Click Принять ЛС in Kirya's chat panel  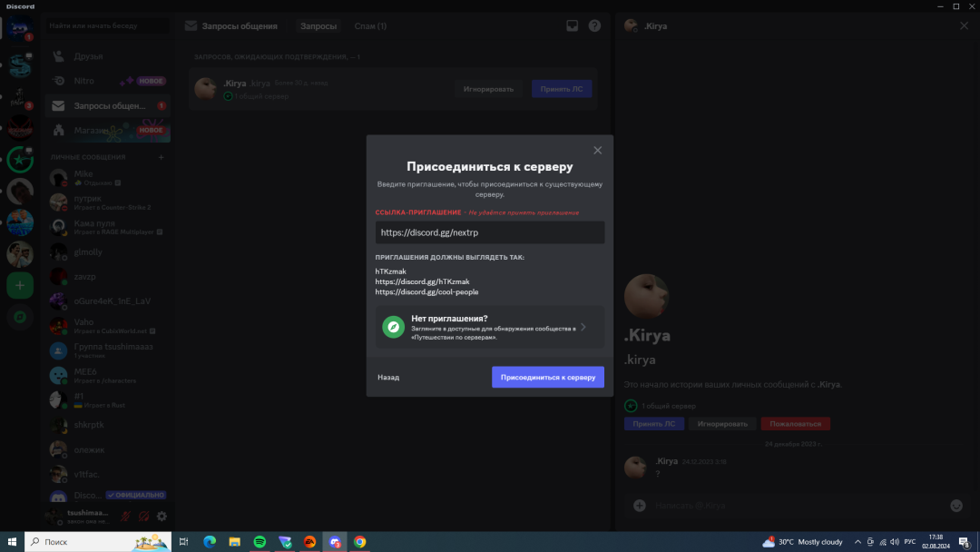[x=653, y=424]
